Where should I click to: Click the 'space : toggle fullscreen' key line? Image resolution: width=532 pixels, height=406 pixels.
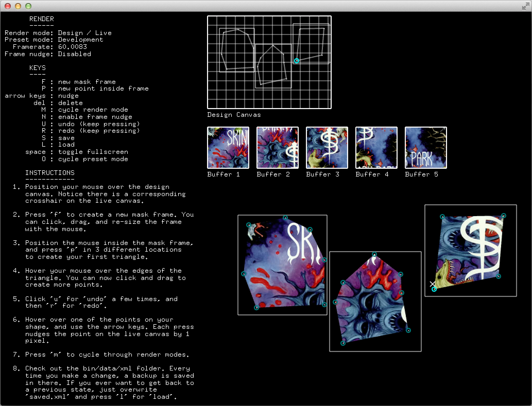77,152
